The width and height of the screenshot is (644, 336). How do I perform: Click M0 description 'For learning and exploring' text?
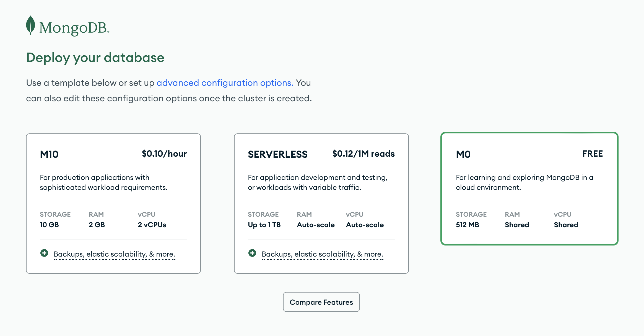524,182
